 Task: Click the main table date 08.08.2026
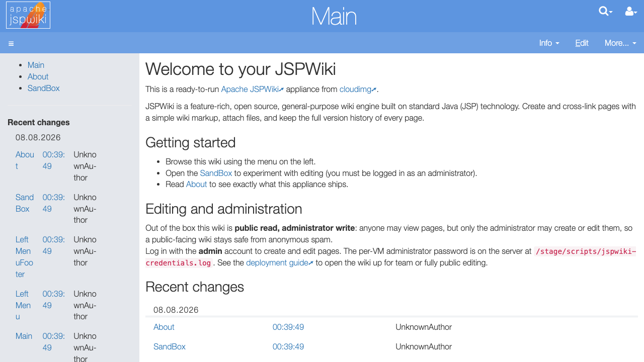pos(176,310)
